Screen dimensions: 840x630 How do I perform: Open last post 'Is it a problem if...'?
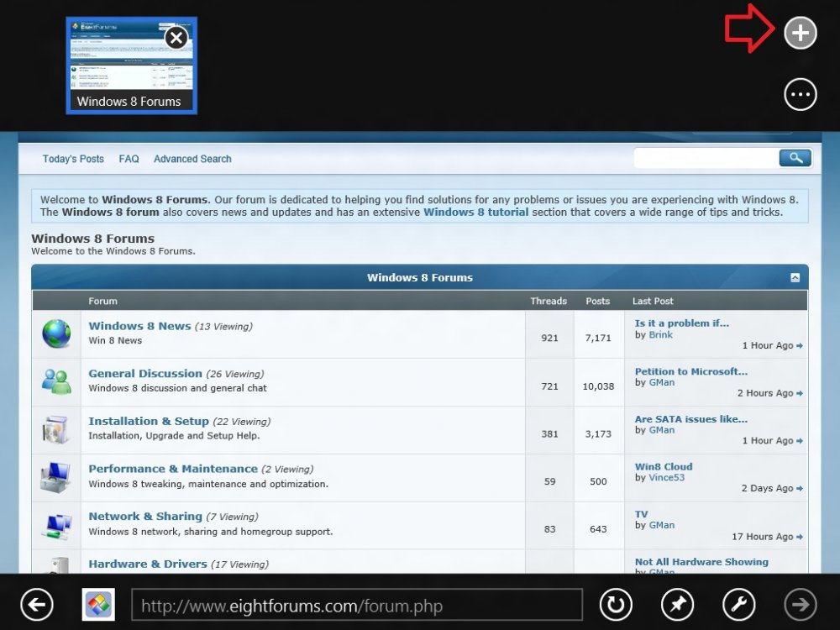(x=681, y=323)
